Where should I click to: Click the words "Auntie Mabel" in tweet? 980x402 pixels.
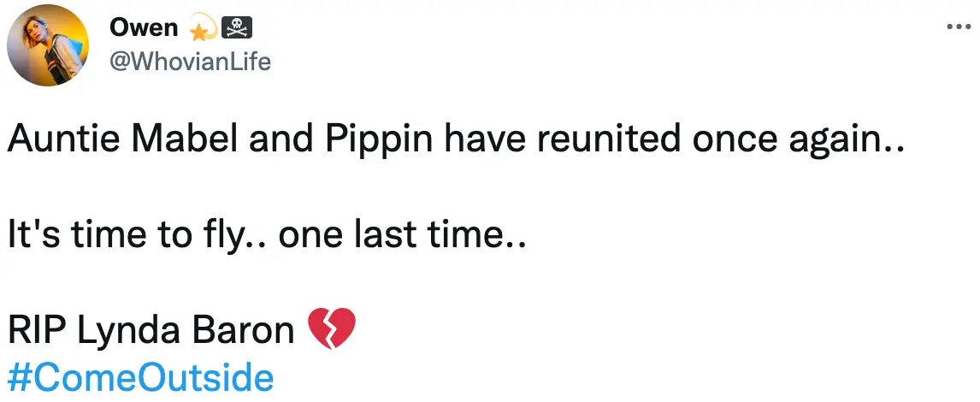point(112,141)
